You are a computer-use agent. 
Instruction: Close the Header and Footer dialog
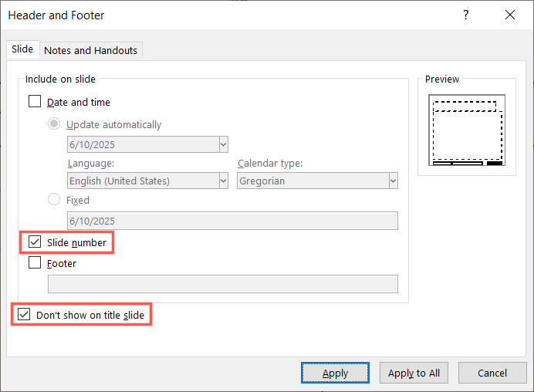pos(510,15)
